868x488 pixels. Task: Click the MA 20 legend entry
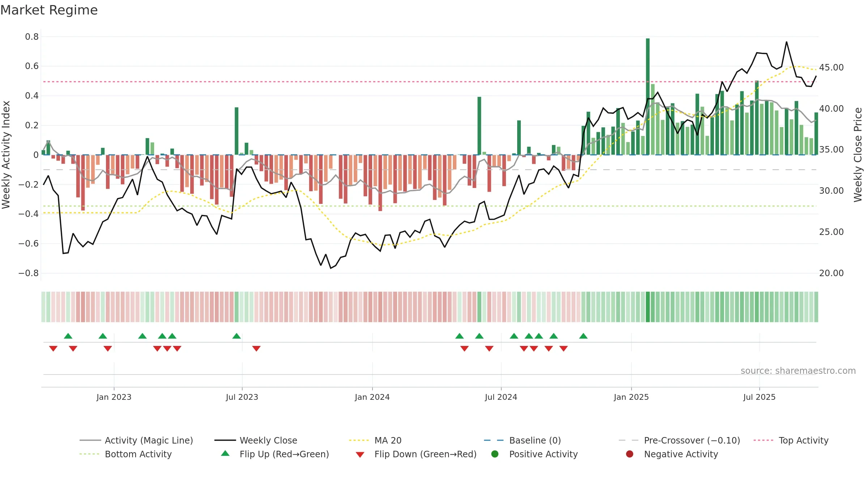(x=375, y=440)
